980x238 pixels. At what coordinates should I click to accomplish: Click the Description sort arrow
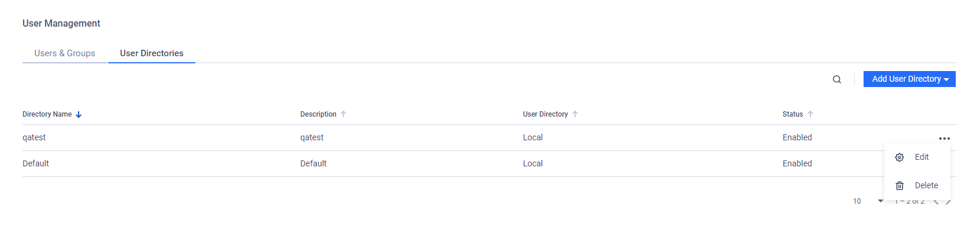[x=343, y=114]
